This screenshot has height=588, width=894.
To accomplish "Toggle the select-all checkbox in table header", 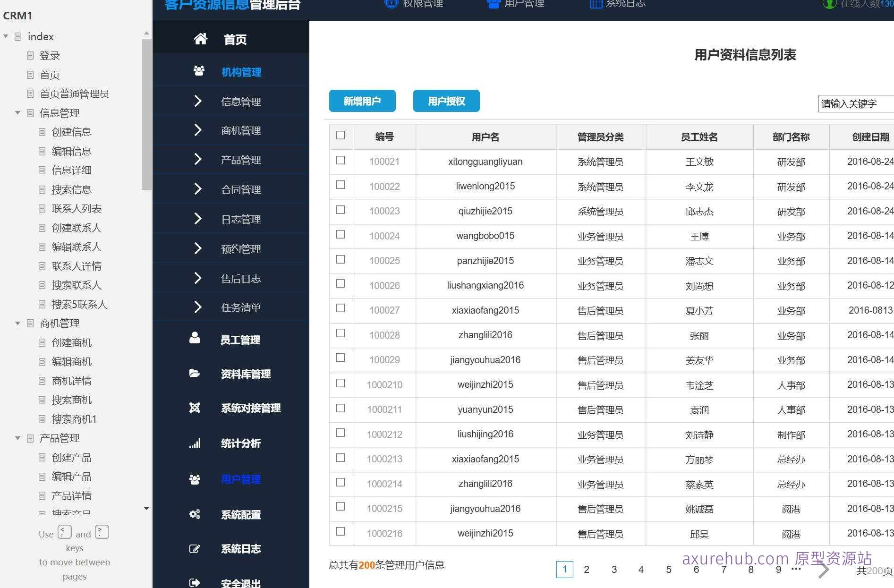I will [x=341, y=135].
